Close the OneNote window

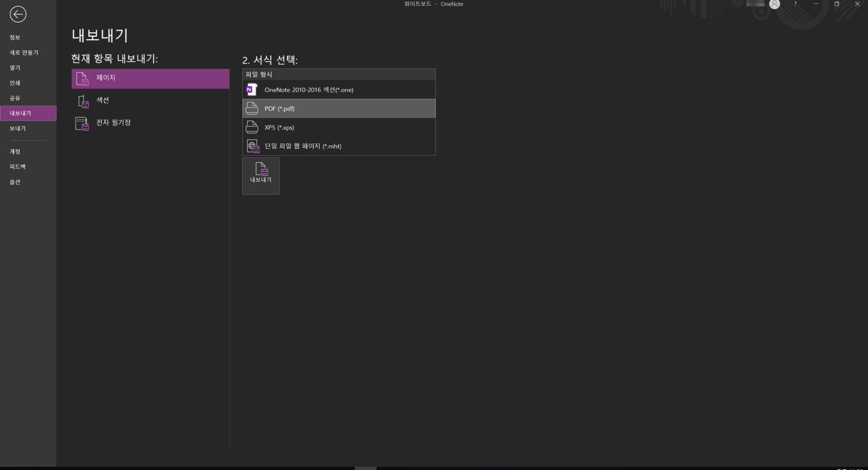857,4
